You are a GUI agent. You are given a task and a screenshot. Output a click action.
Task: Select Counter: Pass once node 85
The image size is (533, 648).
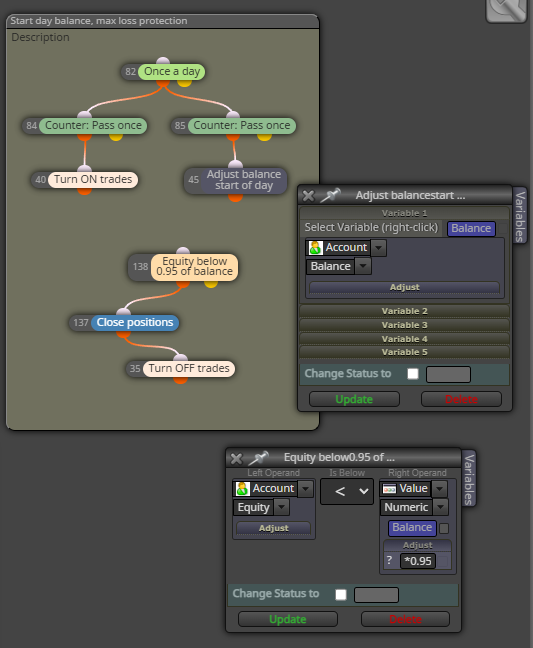point(242,125)
